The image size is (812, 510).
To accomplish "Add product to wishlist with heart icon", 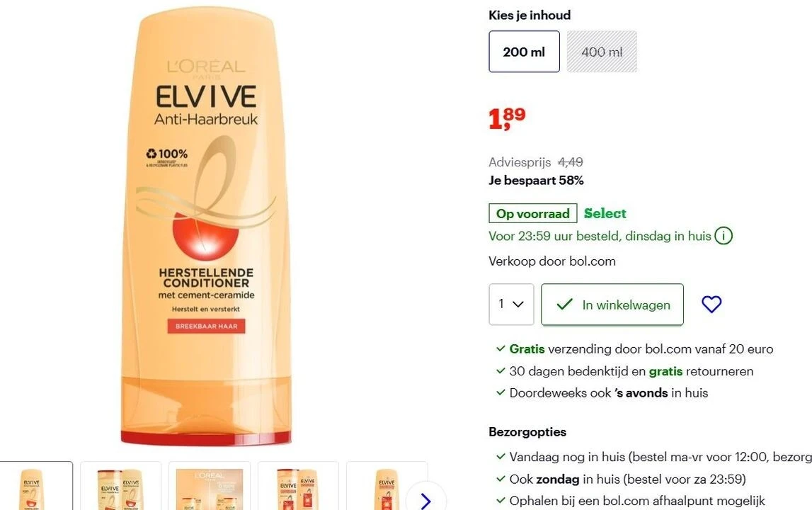I will click(711, 305).
